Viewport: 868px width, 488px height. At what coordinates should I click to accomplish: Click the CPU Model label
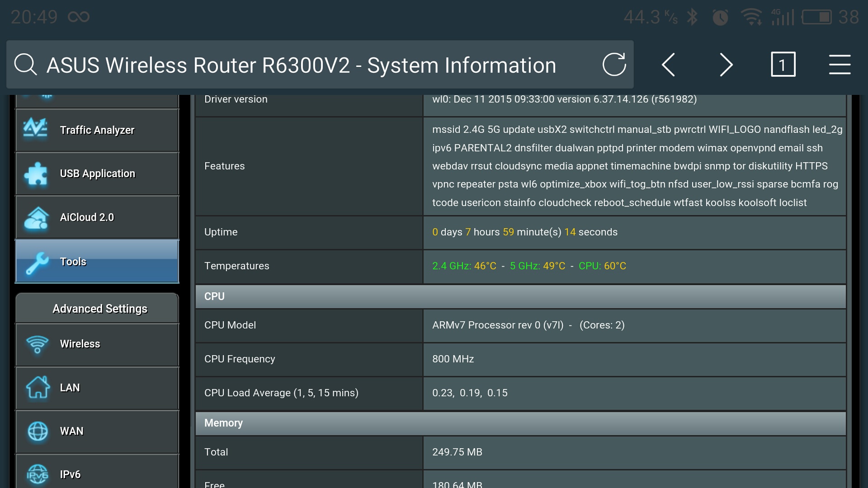click(230, 325)
